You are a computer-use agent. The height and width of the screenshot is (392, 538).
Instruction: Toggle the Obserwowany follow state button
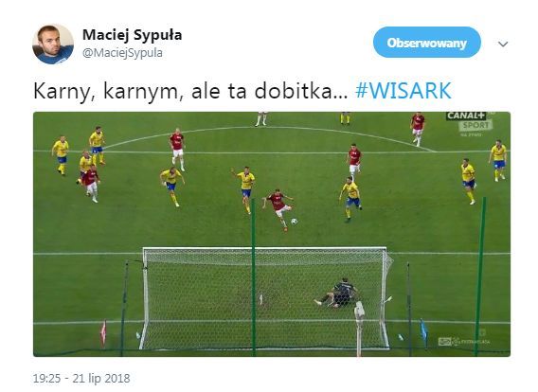tap(427, 43)
